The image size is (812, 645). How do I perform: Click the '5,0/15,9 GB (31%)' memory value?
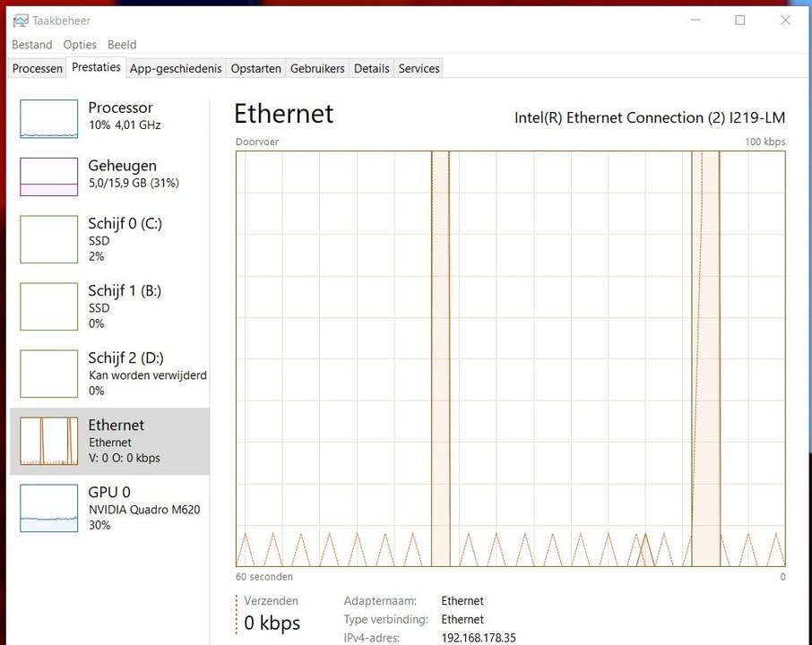134,183
